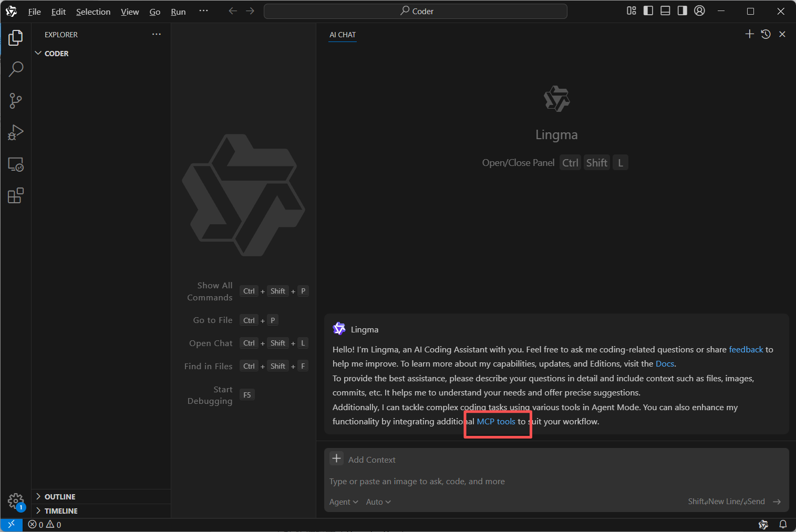Click the Go to File shortcut label
Image resolution: width=796 pixels, height=532 pixels.
213,320
